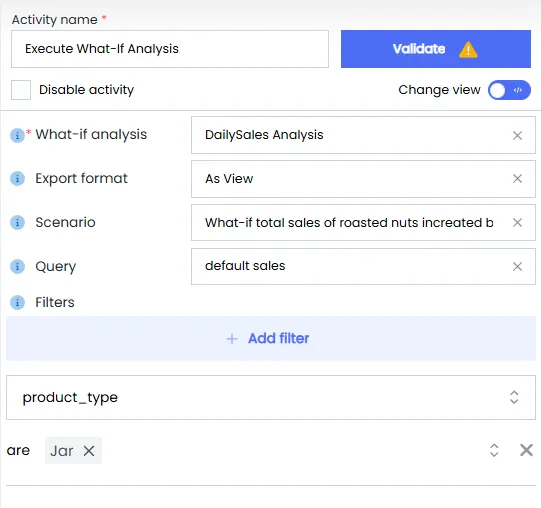
Task: Open the product_type dropdown
Action: pos(271,398)
